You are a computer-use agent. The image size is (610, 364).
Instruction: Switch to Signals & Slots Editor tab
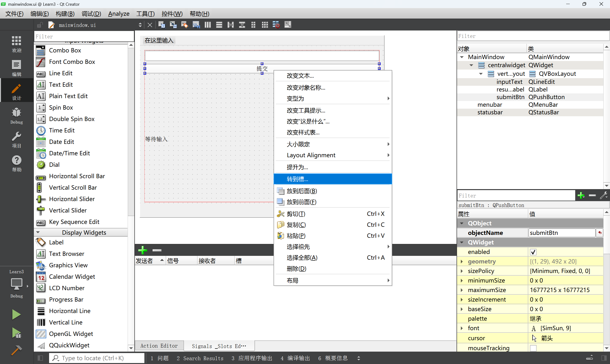pyautogui.click(x=219, y=346)
